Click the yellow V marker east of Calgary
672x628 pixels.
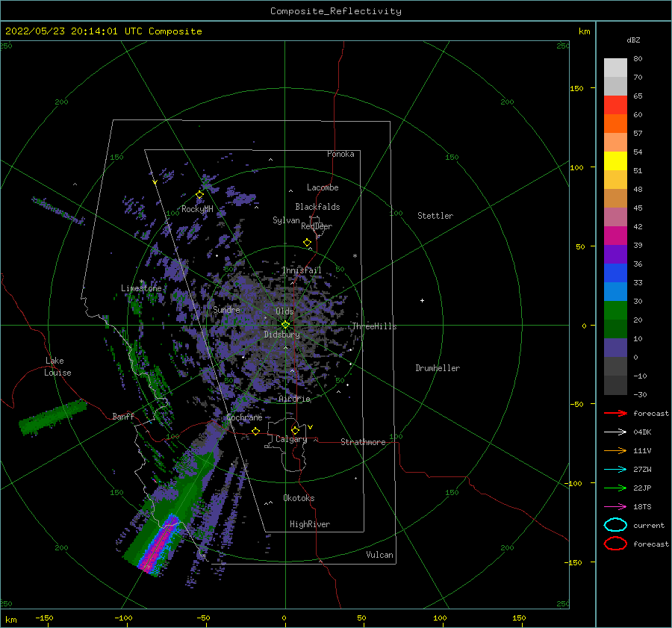tap(311, 427)
